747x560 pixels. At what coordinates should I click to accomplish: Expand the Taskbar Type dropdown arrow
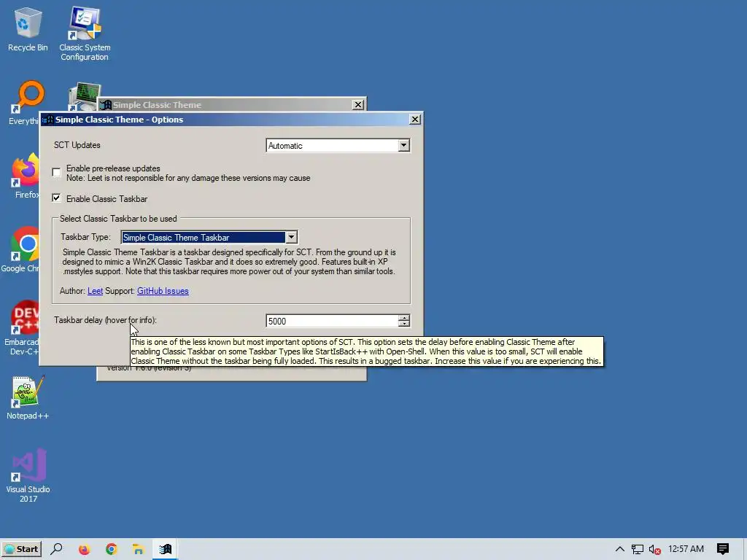coord(291,237)
